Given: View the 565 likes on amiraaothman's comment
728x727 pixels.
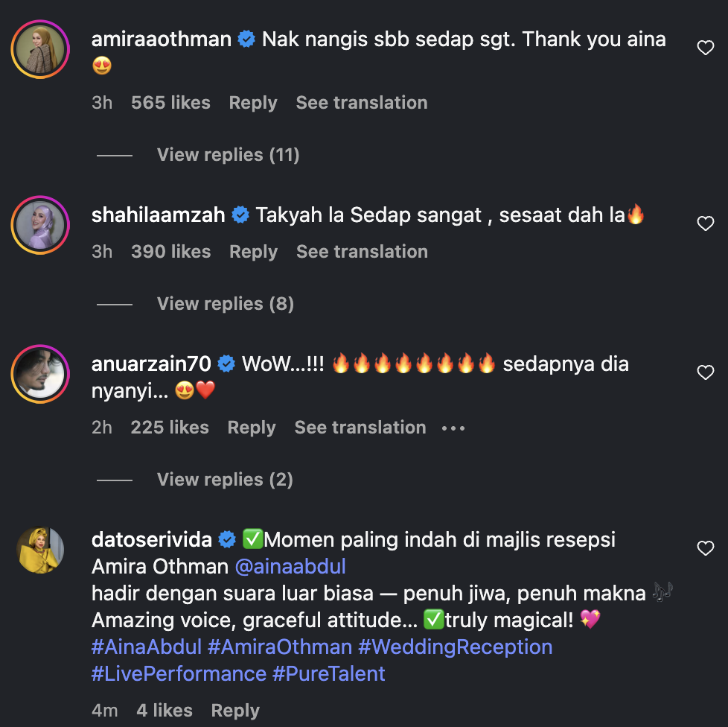Looking at the screenshot, I should click(170, 103).
